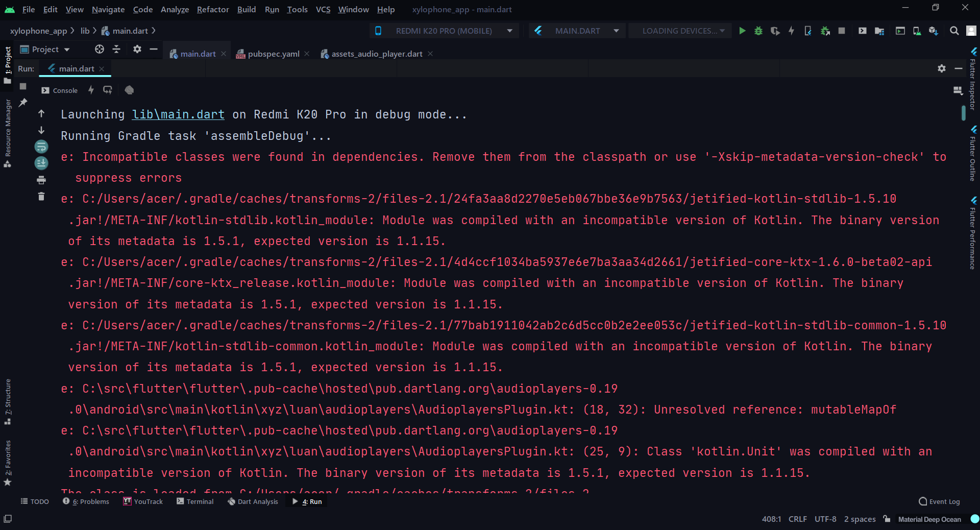
Task: Open the Refactor menu
Action: (212, 9)
